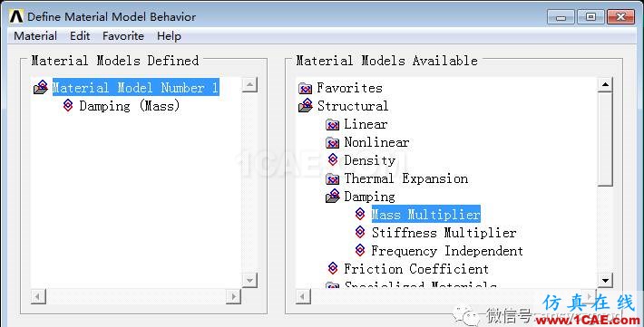The width and height of the screenshot is (644, 327).
Task: Open the Material menu
Action: (x=35, y=36)
